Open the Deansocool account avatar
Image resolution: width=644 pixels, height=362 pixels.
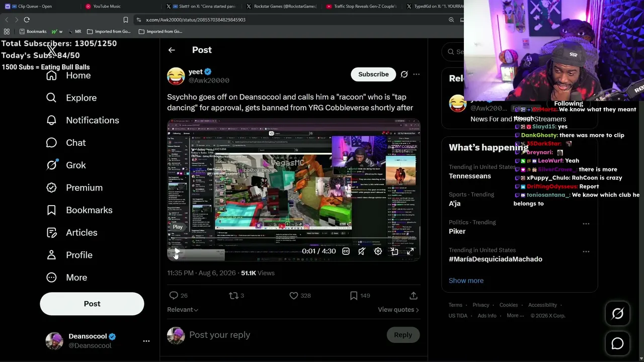pyautogui.click(x=54, y=341)
